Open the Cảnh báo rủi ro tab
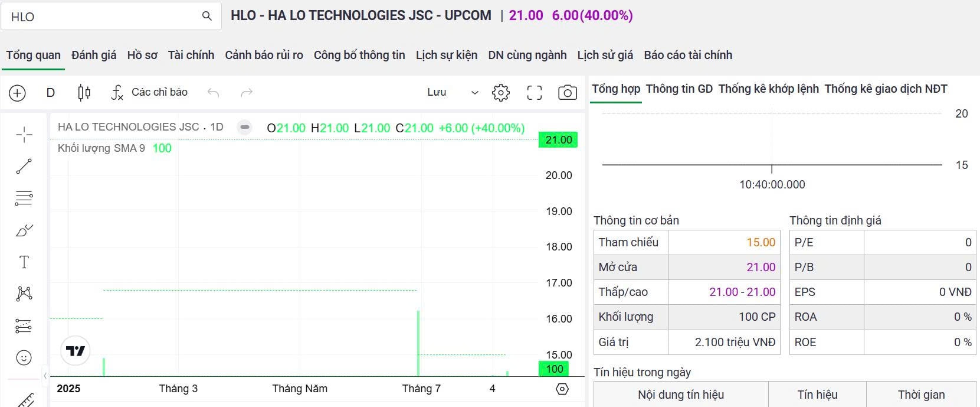Image resolution: width=980 pixels, height=407 pixels. pyautogui.click(x=264, y=56)
